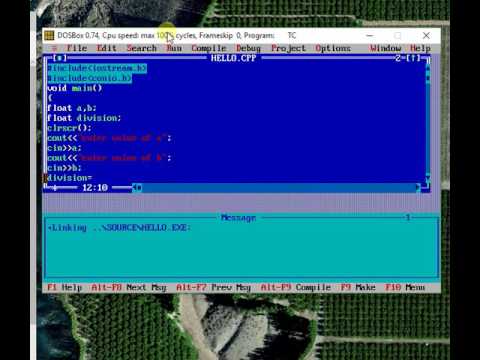Close HELLO.CPP editor with its close box
The height and width of the screenshot is (360, 480).
[60, 58]
